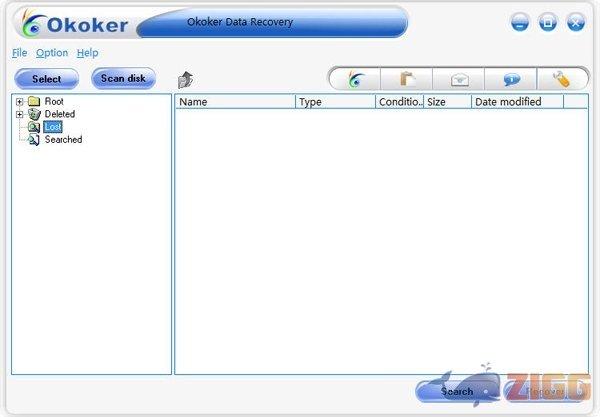Click the Scan disk button
600x417 pixels.
[x=123, y=78]
